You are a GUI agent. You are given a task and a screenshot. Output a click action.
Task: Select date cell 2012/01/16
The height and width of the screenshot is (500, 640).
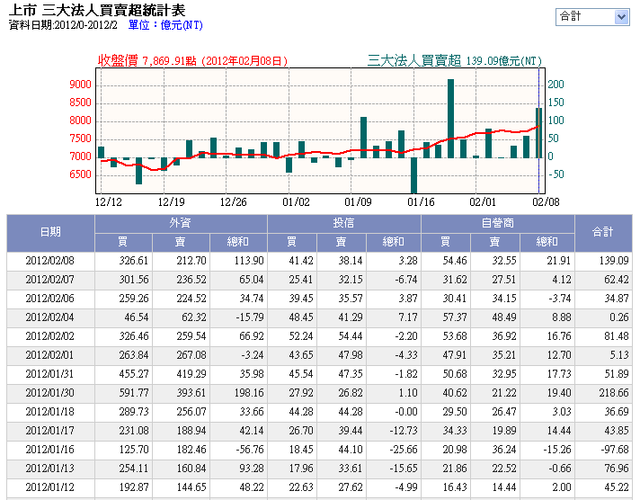coord(50,450)
